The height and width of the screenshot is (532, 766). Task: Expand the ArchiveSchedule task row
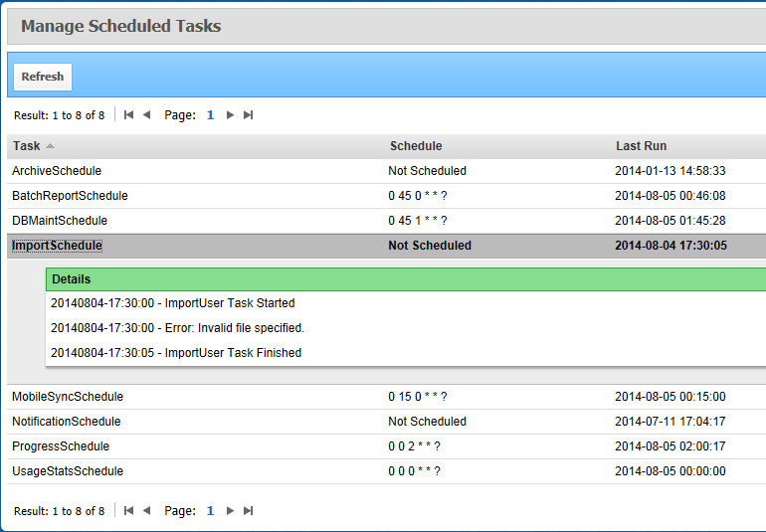[x=57, y=171]
